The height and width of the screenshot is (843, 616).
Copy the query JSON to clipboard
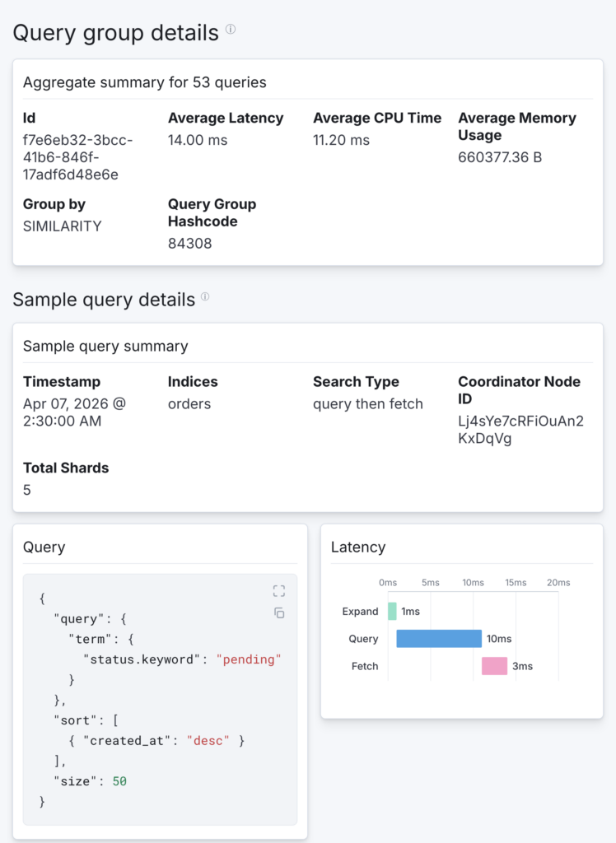coord(278,612)
